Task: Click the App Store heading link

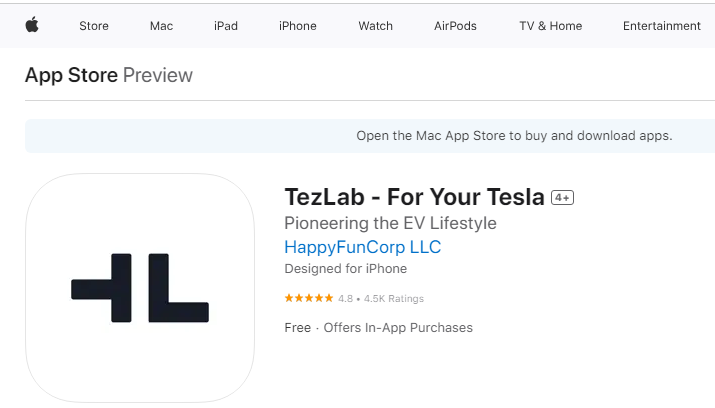Action: click(x=71, y=75)
